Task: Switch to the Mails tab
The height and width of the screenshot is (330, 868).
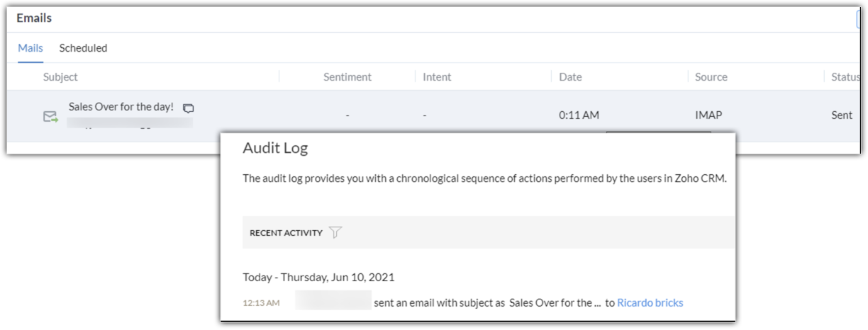Action: [30, 48]
